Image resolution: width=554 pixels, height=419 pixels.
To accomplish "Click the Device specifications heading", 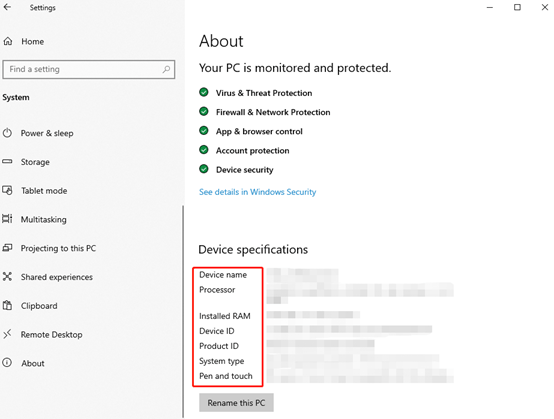I will point(253,250).
